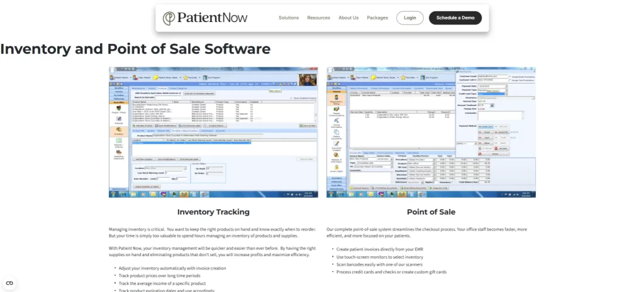This screenshot has width=644, height=292.
Task: Click the 'Point of Sale' subheading
Action: point(431,212)
